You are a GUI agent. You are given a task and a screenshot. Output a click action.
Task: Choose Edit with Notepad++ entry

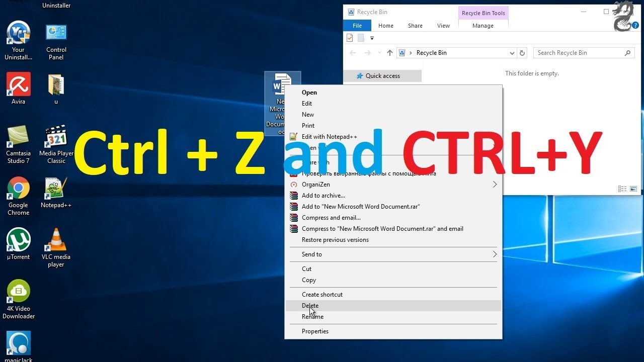click(x=393, y=137)
